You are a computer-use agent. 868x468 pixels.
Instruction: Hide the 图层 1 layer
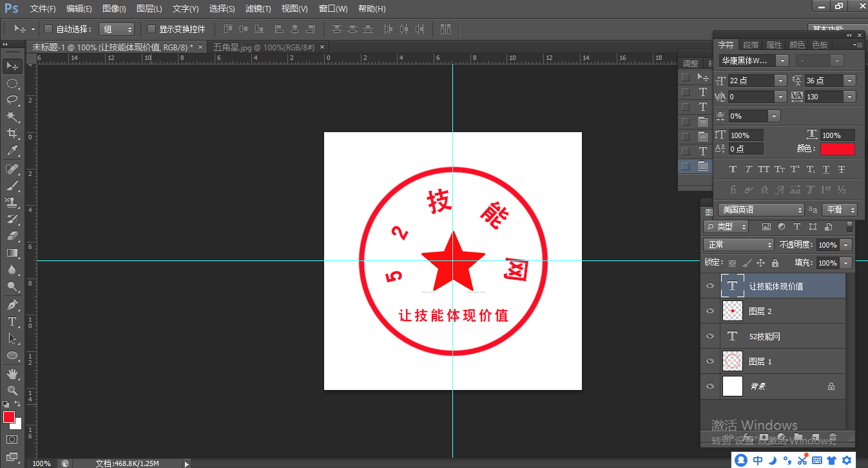[x=710, y=361]
